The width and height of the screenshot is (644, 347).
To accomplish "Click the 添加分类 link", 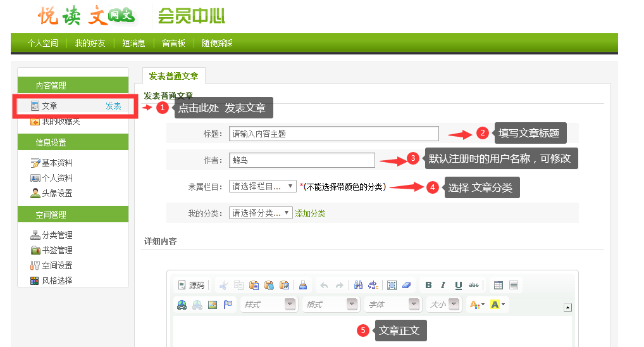I will [310, 213].
